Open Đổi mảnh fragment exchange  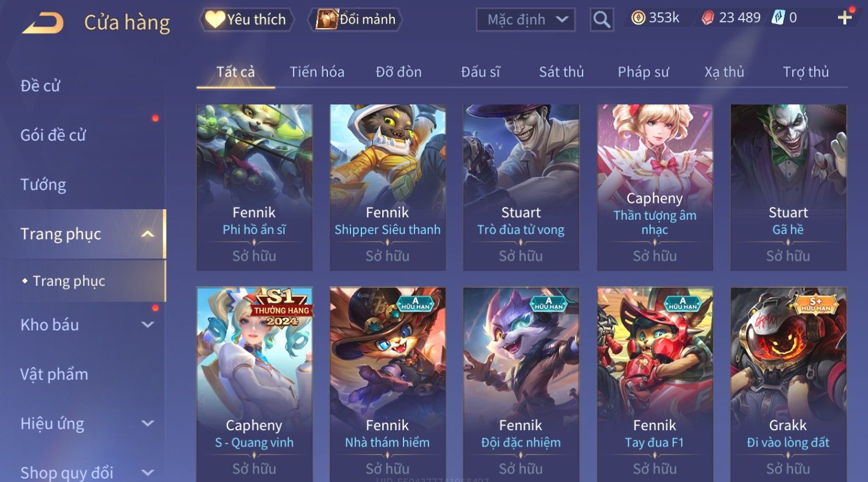click(x=356, y=20)
